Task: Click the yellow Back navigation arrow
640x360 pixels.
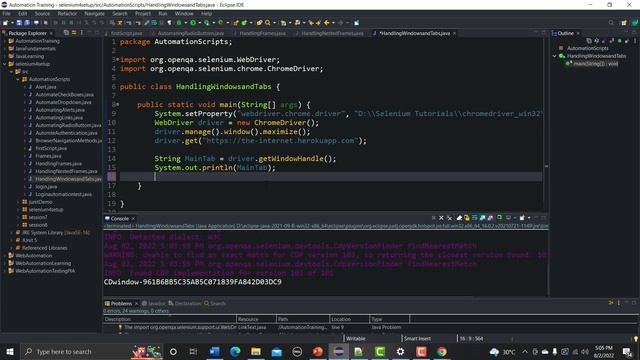Action: pyautogui.click(x=327, y=23)
